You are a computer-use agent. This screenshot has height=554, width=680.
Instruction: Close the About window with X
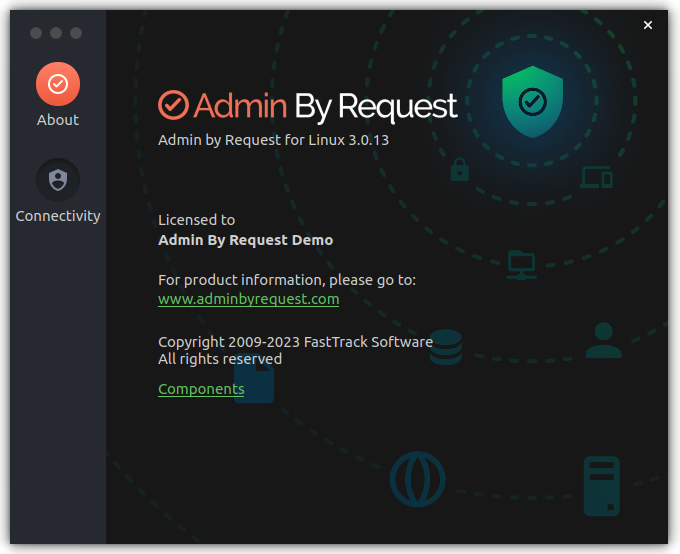tap(648, 25)
